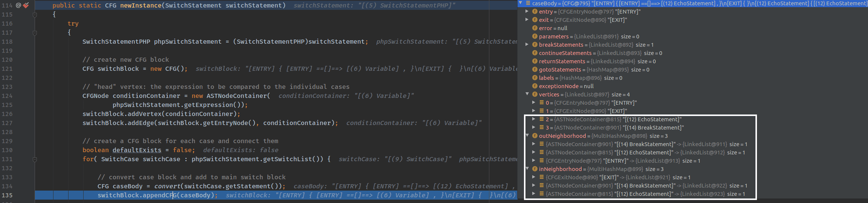Expand the LinkedList@913 [ENTRY] mapping
This screenshot has height=203, width=868.
[x=534, y=160]
